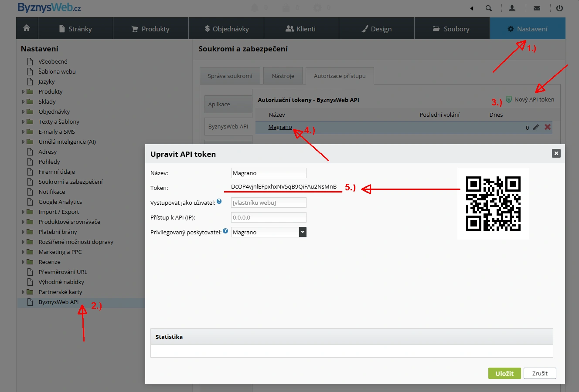Screen dimensions: 579x392
Task: Open the home icon in navigation bar
Action: click(27, 28)
